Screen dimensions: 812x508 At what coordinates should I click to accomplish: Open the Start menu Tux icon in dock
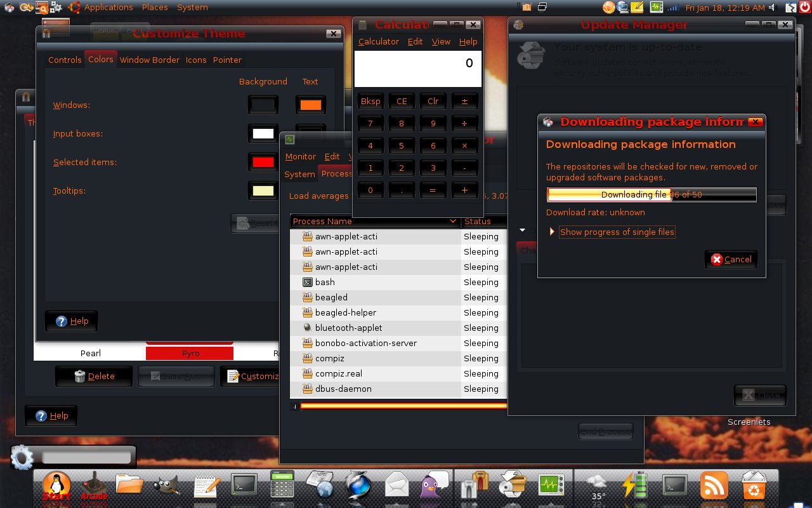[56, 486]
